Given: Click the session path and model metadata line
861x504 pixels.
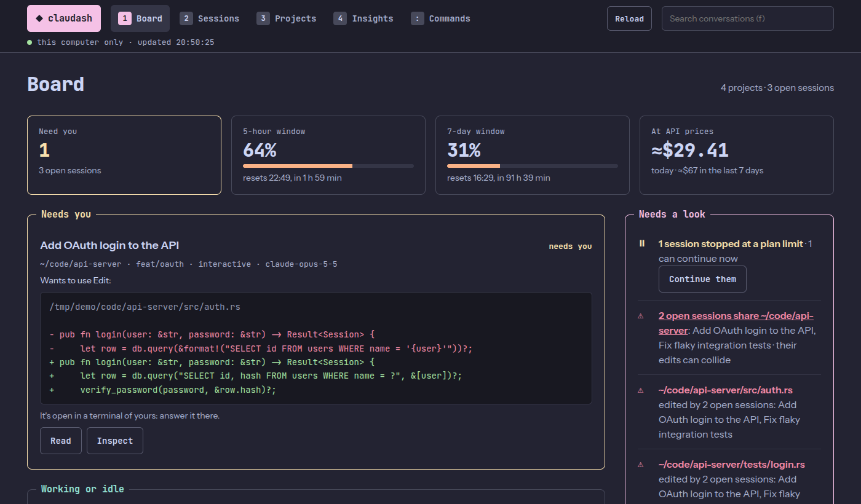Looking at the screenshot, I should point(188,264).
